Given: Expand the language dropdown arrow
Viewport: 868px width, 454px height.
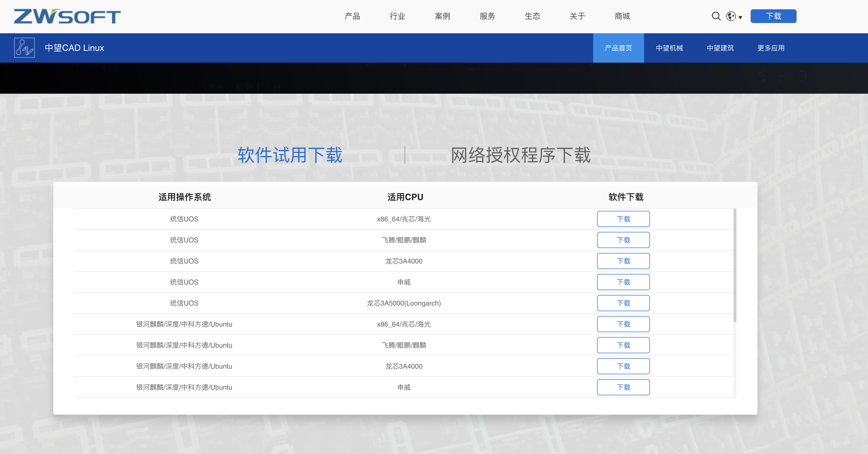Looking at the screenshot, I should pyautogui.click(x=740, y=17).
